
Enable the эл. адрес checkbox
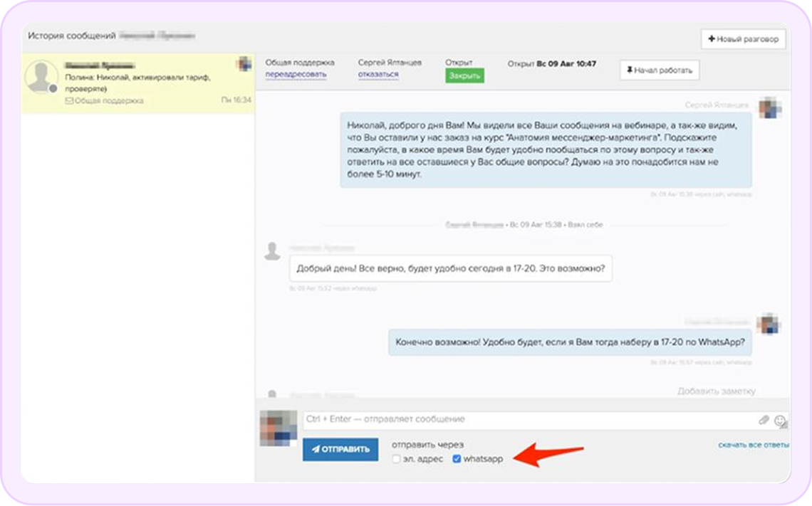pos(396,459)
